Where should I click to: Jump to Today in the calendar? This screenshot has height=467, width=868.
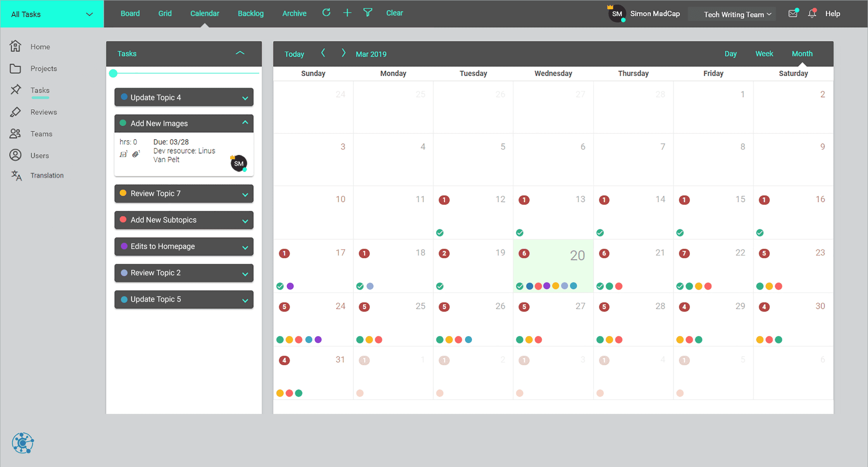[294, 54]
